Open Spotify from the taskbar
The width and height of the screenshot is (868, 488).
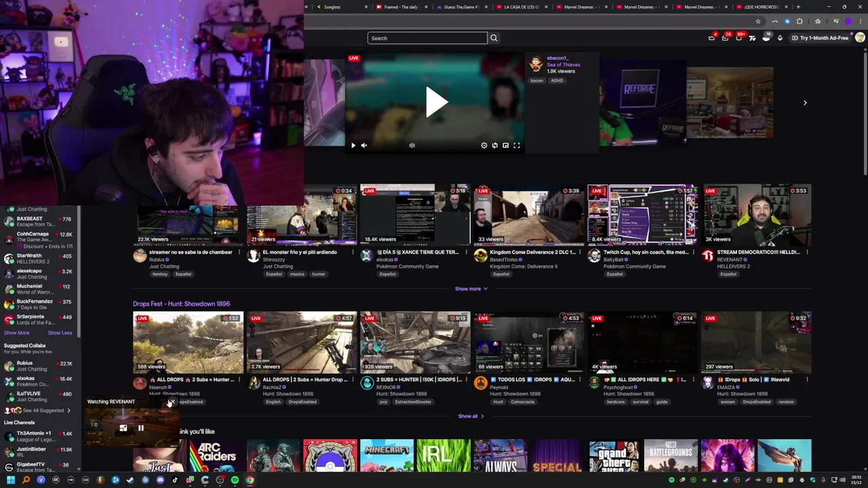[235, 480]
